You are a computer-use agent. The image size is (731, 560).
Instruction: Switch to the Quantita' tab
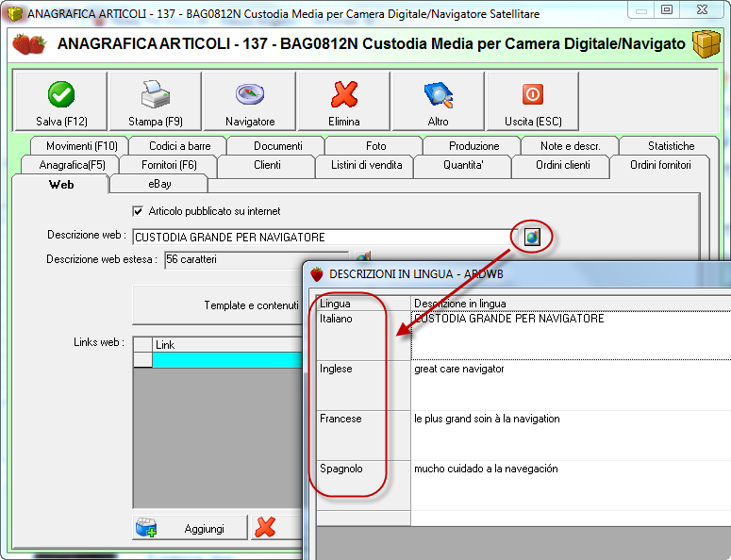point(463,165)
